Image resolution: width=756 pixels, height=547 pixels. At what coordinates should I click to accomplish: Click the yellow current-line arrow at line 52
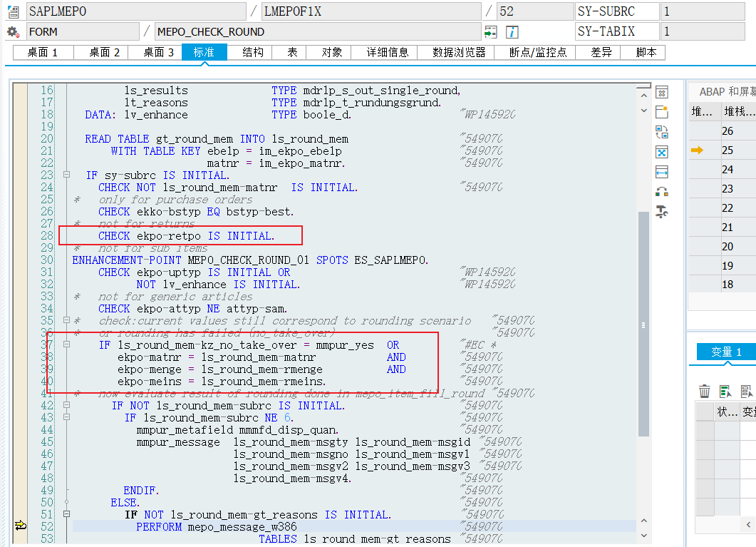pos(20,526)
